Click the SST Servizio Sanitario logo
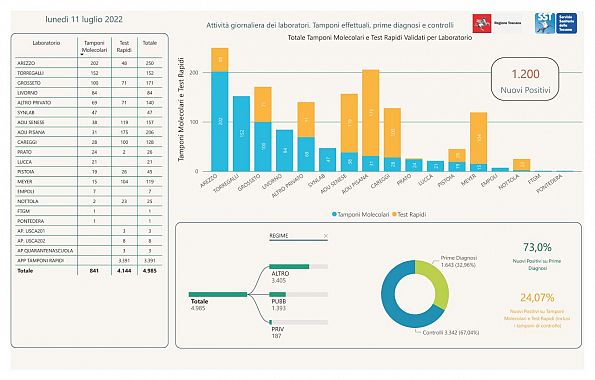Image resolution: width=595 pixels, height=380 pixels. [556, 23]
